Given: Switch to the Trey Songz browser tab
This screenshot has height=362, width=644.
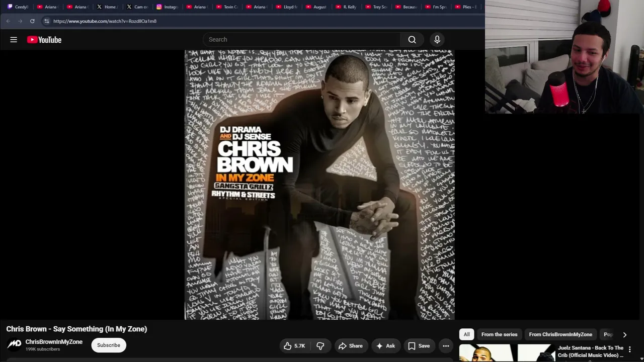Looking at the screenshot, I should pos(376,7).
